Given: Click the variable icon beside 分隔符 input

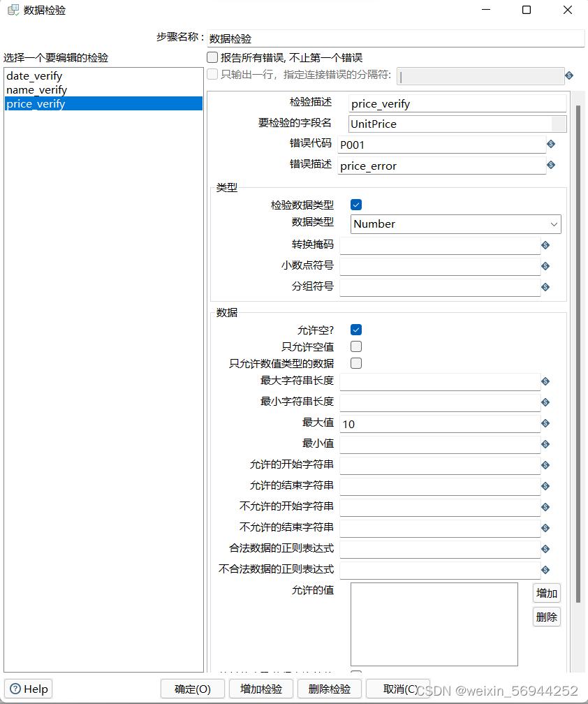Looking at the screenshot, I should pos(569,75).
